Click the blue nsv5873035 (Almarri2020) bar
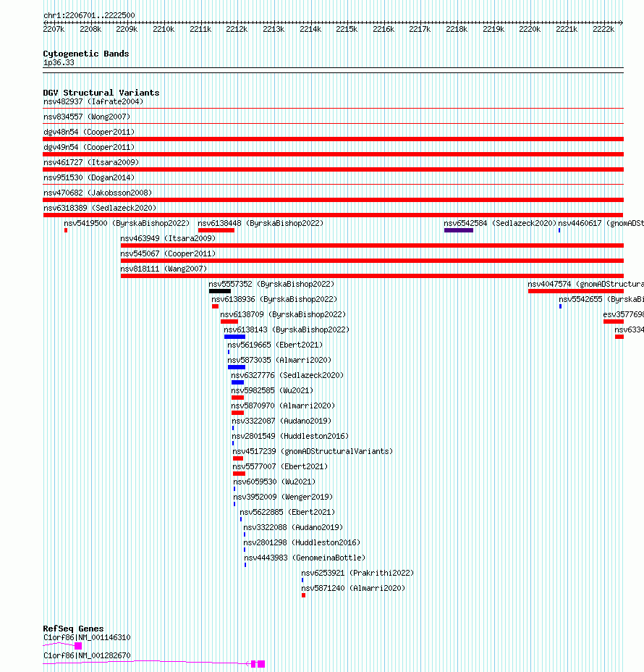 237,367
